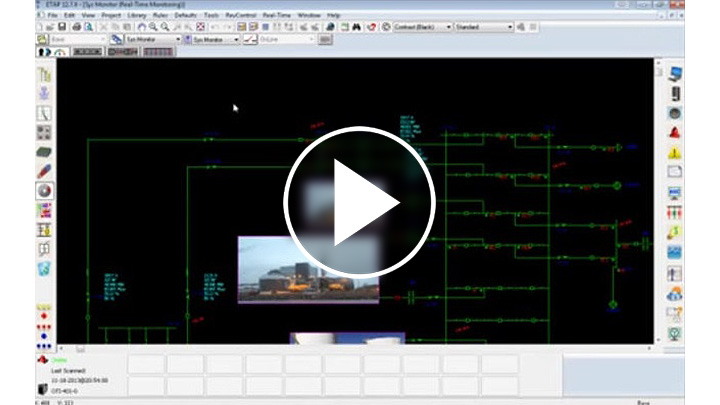The height and width of the screenshot is (405, 720).
Task: Click the red online status icon at bottom left
Action: 43,360
